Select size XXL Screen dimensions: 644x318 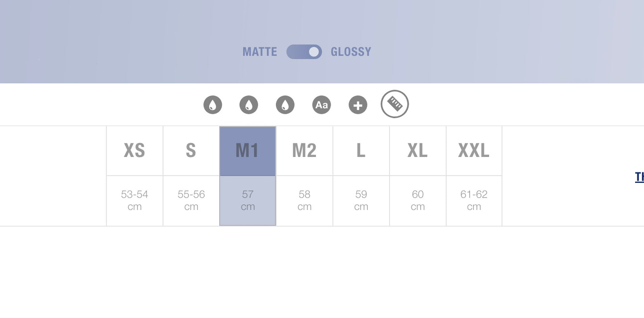pyautogui.click(x=474, y=151)
